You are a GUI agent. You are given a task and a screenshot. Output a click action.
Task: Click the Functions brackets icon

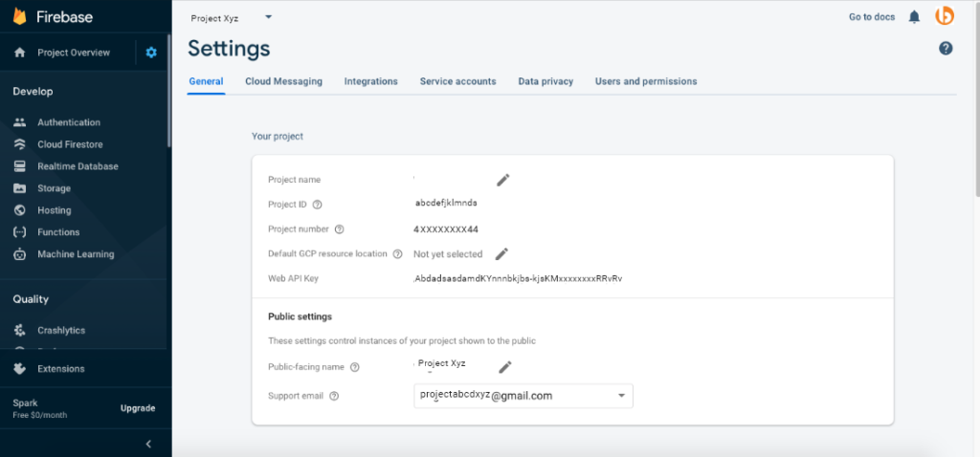pyautogui.click(x=19, y=232)
